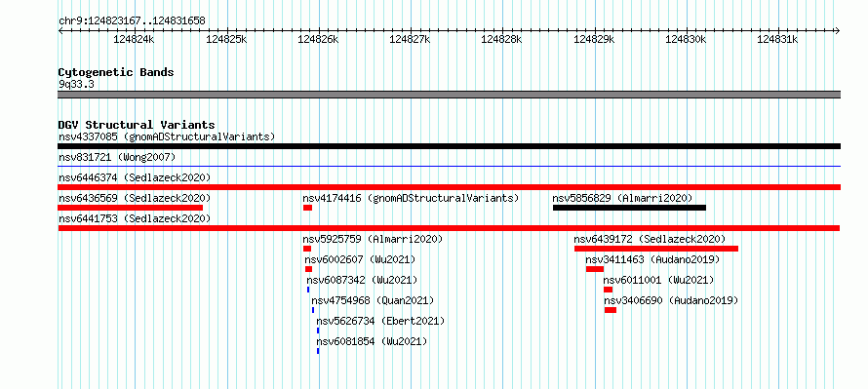Select the red nsv6439172 variant bar
Screen dimensions: 868x389
point(656,249)
